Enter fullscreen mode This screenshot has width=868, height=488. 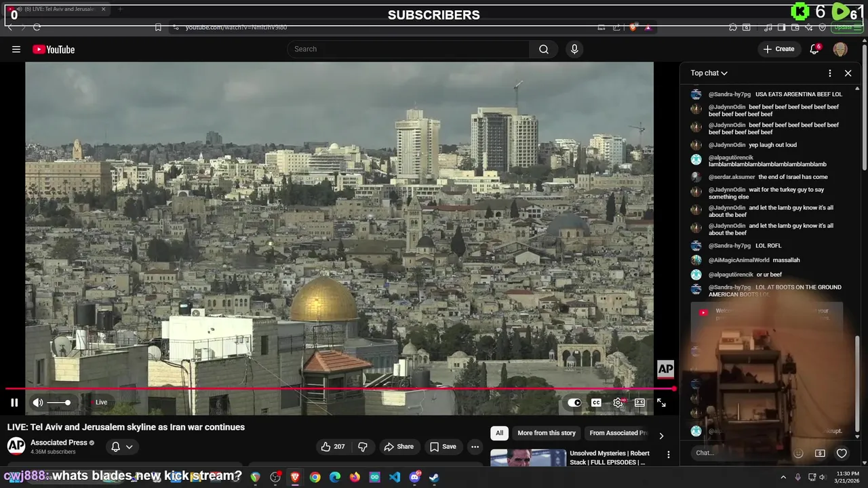(661, 403)
